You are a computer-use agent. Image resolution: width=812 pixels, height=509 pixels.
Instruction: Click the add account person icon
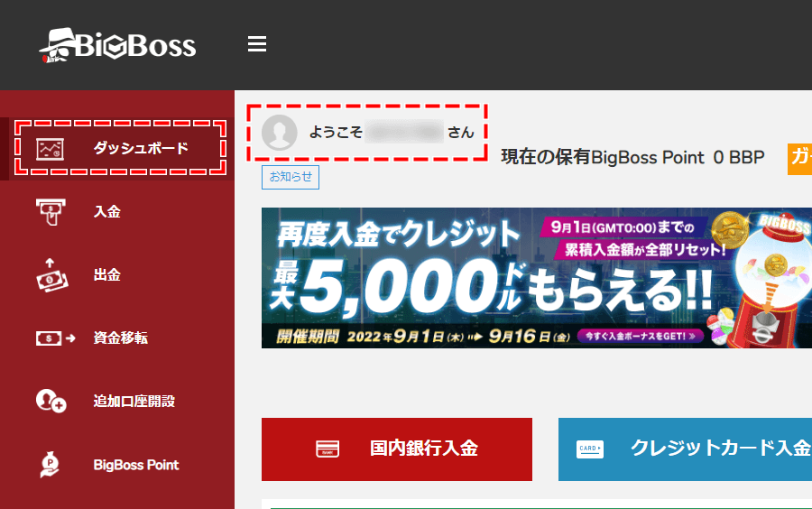pos(51,401)
